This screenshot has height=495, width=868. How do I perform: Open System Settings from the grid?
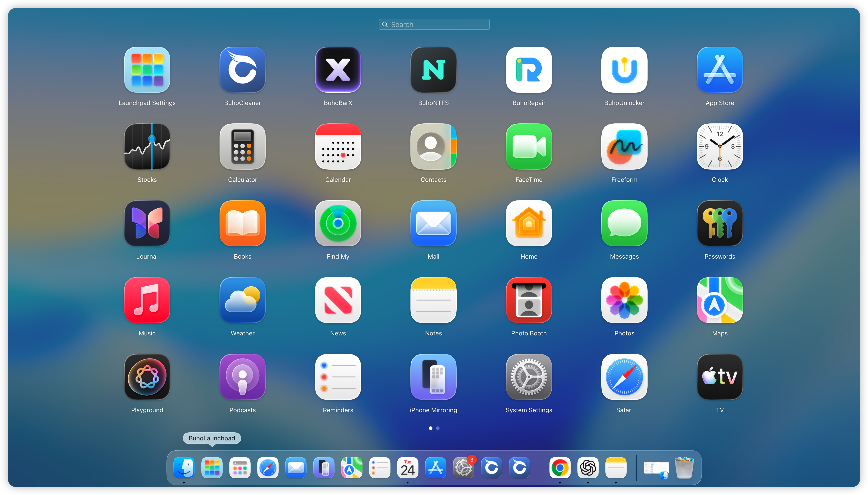pos(529,377)
